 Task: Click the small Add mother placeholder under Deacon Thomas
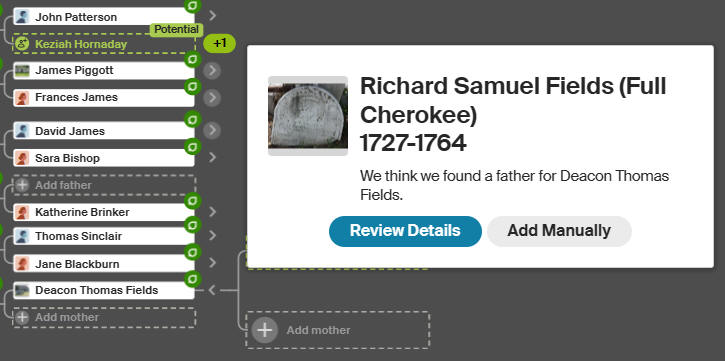[x=104, y=318]
